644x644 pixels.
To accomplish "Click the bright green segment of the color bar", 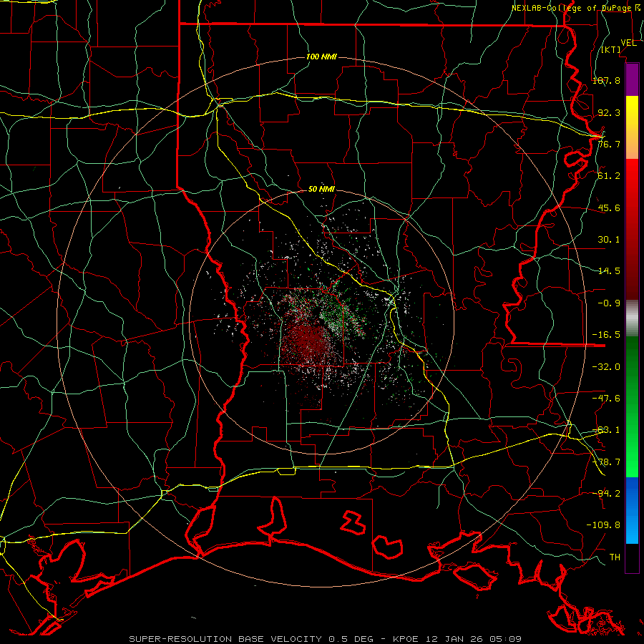I will tap(632, 452).
